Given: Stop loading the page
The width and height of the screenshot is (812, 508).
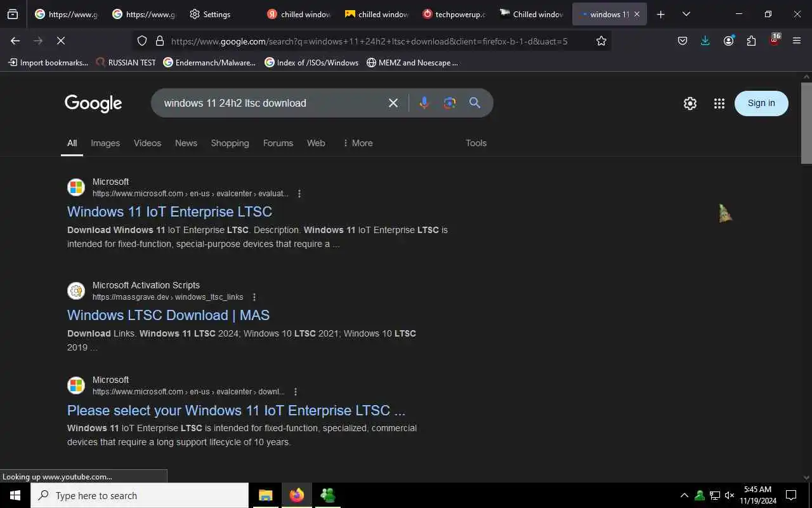Looking at the screenshot, I should [x=61, y=41].
